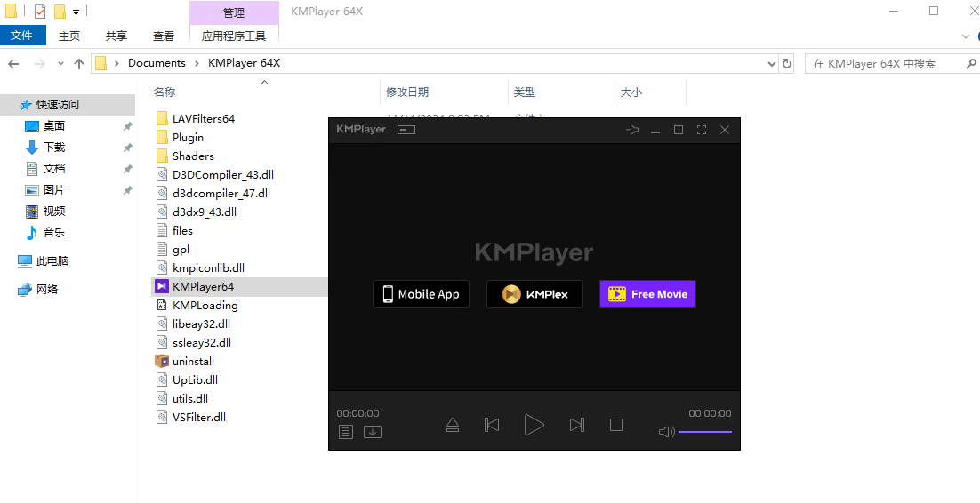Select the KMPLoading file
The height and width of the screenshot is (503, 980).
[205, 306]
